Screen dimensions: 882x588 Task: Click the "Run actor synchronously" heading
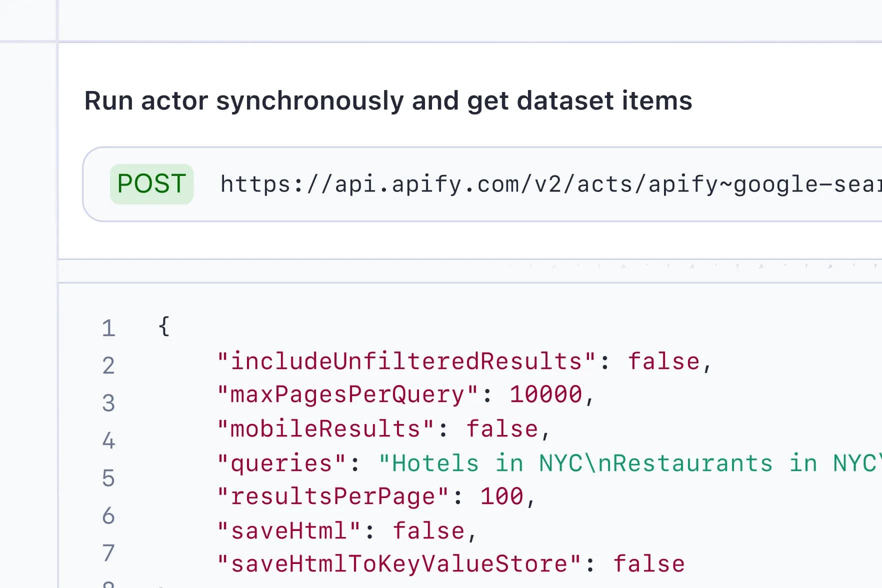tap(388, 100)
